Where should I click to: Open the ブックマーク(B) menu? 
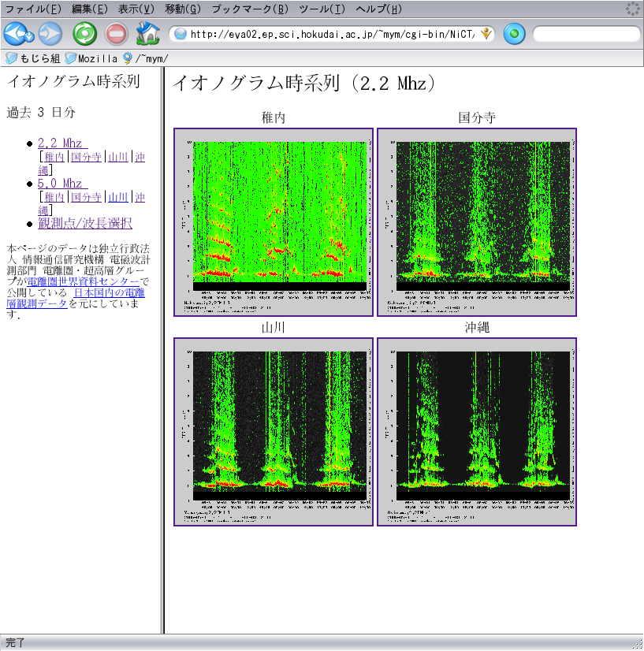pos(250,9)
